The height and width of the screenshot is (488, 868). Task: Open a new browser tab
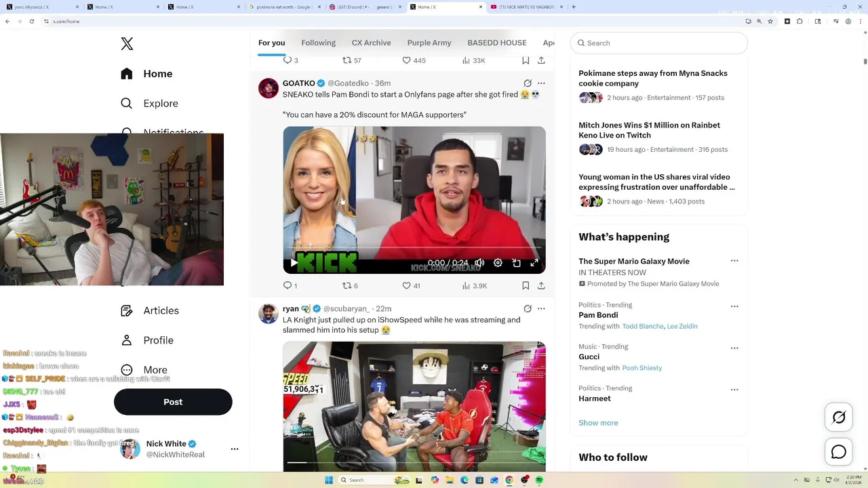pos(574,7)
